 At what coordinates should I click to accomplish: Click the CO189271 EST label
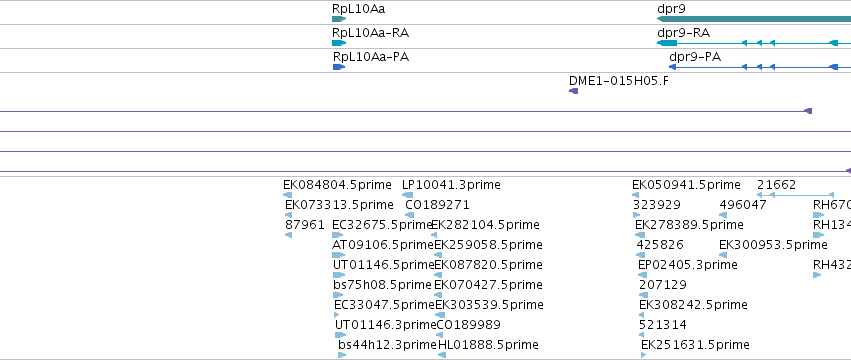point(437,205)
